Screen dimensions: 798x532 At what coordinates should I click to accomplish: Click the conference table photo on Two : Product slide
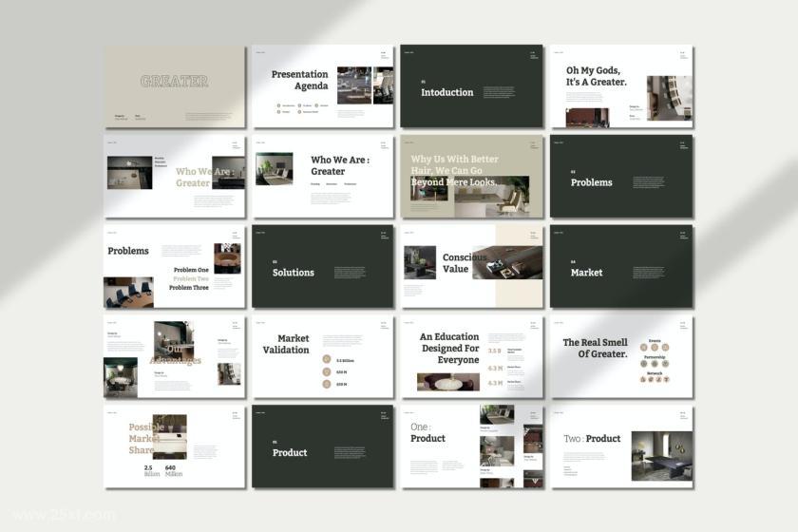661,456
